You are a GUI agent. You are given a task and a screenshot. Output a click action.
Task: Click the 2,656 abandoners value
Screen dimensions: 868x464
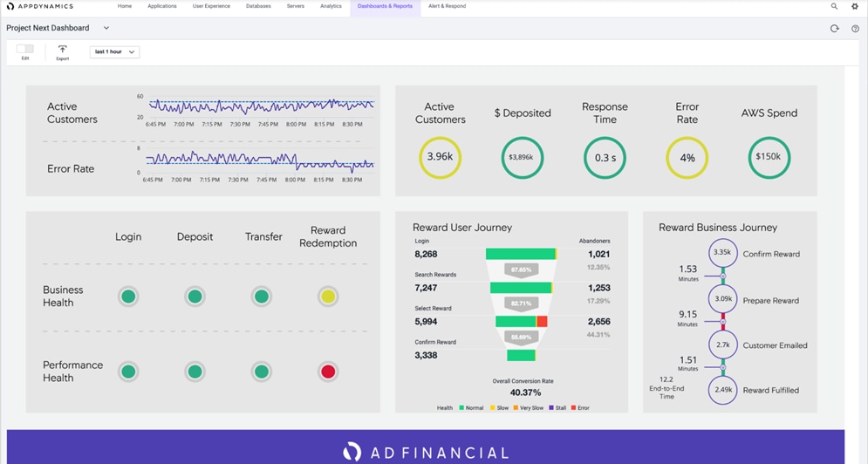tap(599, 322)
